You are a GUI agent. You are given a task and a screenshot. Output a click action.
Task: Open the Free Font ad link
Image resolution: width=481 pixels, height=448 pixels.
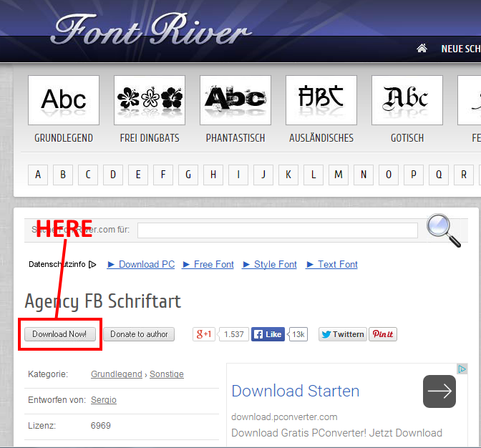click(x=208, y=264)
